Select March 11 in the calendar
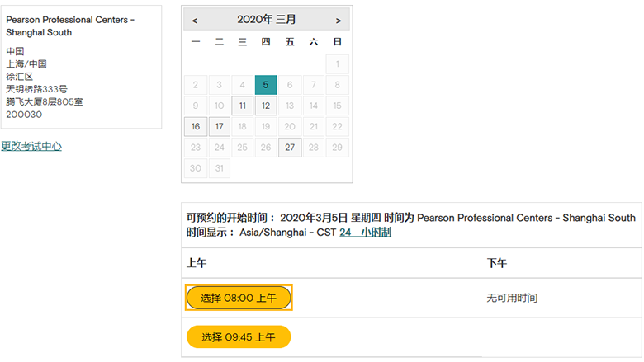The width and height of the screenshot is (644, 362). click(x=242, y=106)
